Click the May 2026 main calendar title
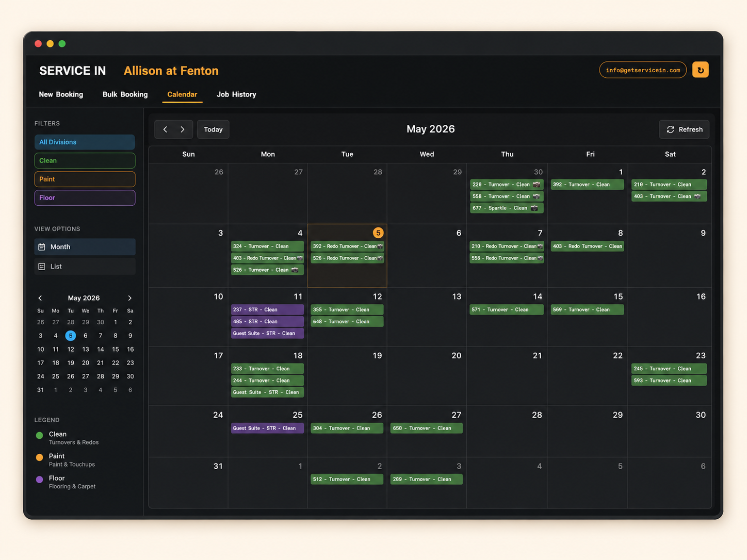747x560 pixels. coord(431,129)
